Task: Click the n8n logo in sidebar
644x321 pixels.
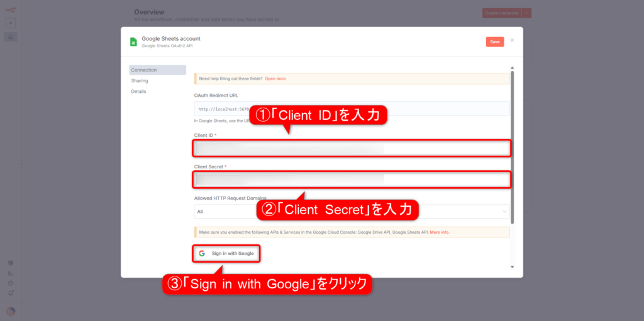Action: 11,11
